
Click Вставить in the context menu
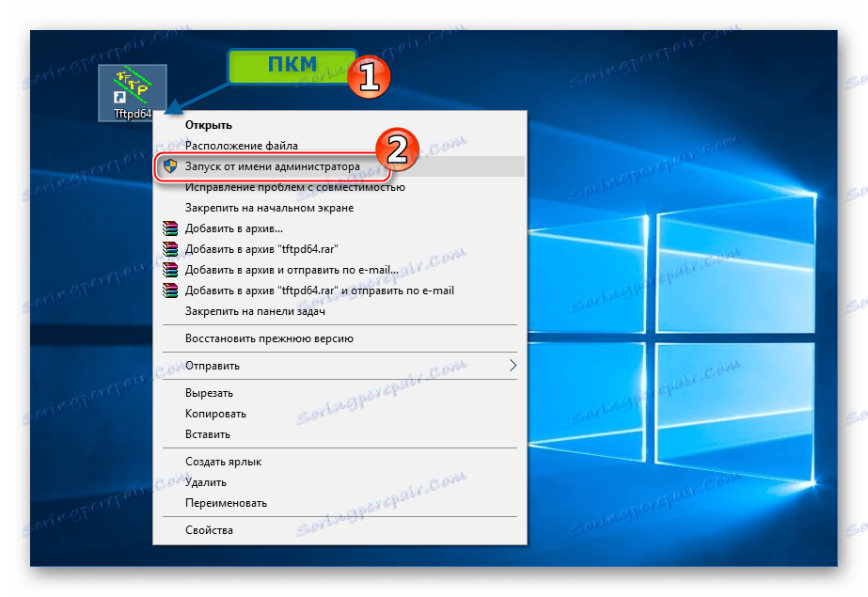[339, 434]
